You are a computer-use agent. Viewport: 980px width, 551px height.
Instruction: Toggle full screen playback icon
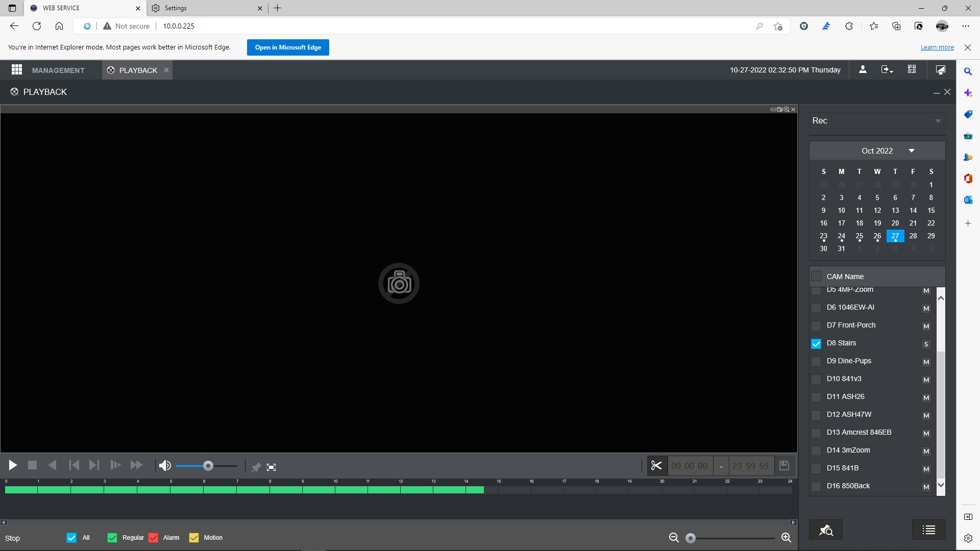(272, 467)
